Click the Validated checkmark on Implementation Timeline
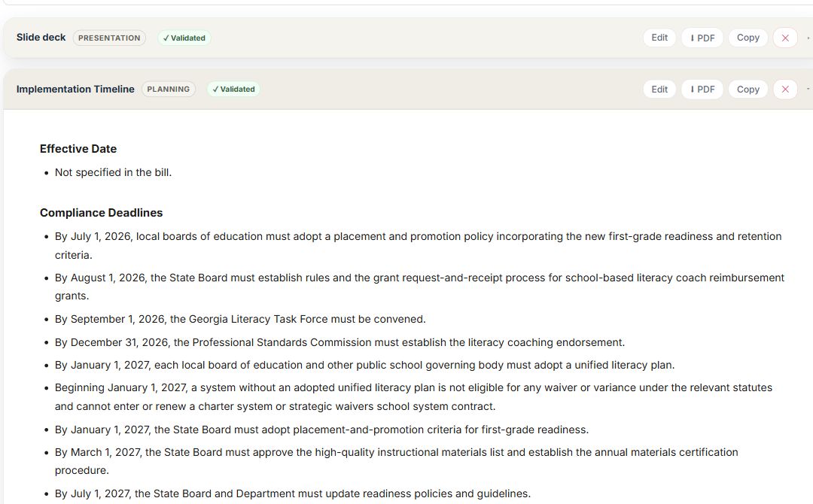This screenshot has height=504, width=813. tap(233, 89)
